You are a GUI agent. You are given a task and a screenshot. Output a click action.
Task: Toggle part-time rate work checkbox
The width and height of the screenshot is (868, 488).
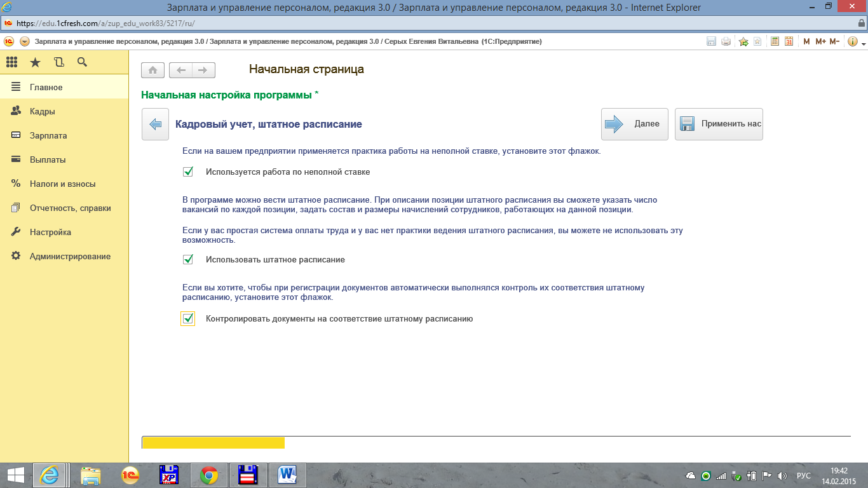pyautogui.click(x=187, y=172)
